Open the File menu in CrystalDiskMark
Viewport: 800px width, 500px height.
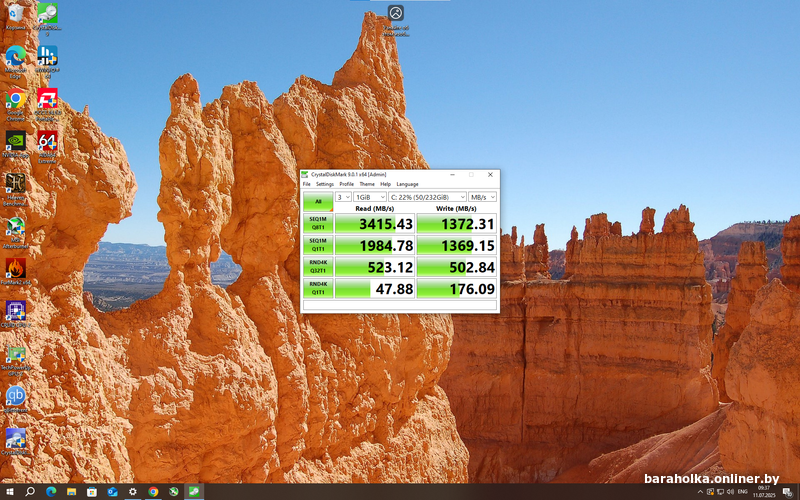(307, 184)
